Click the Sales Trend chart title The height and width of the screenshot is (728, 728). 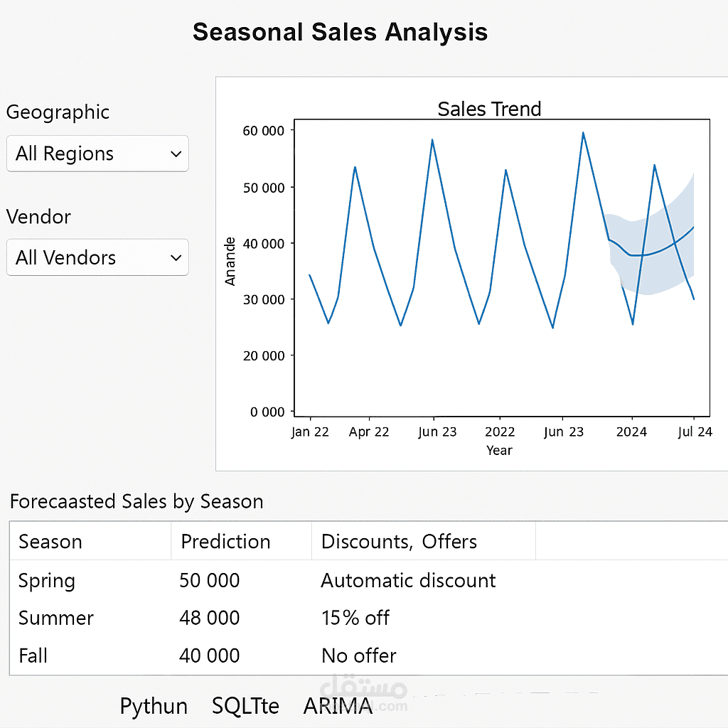tap(489, 109)
